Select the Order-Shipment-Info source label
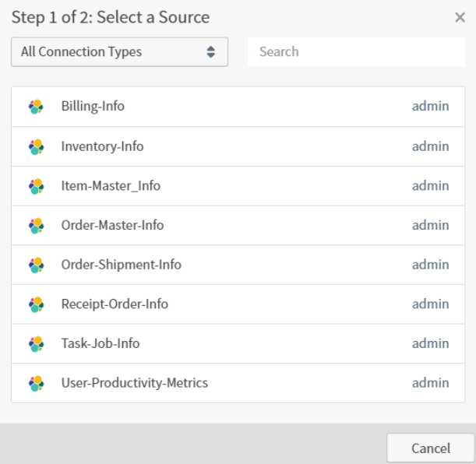 tap(121, 265)
